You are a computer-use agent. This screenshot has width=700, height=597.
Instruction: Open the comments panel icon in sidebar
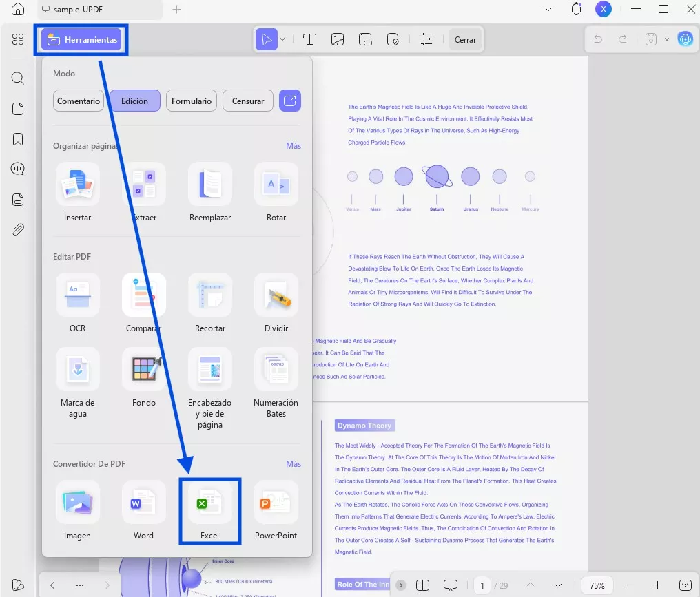click(18, 169)
